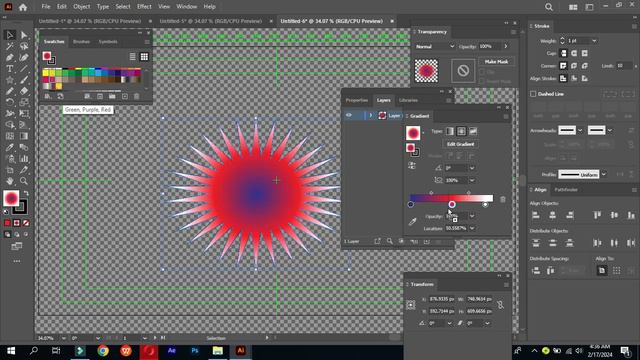This screenshot has height=360, width=640.
Task: Switch Swatches panel to thumbnail grid view
Action: tap(144, 57)
